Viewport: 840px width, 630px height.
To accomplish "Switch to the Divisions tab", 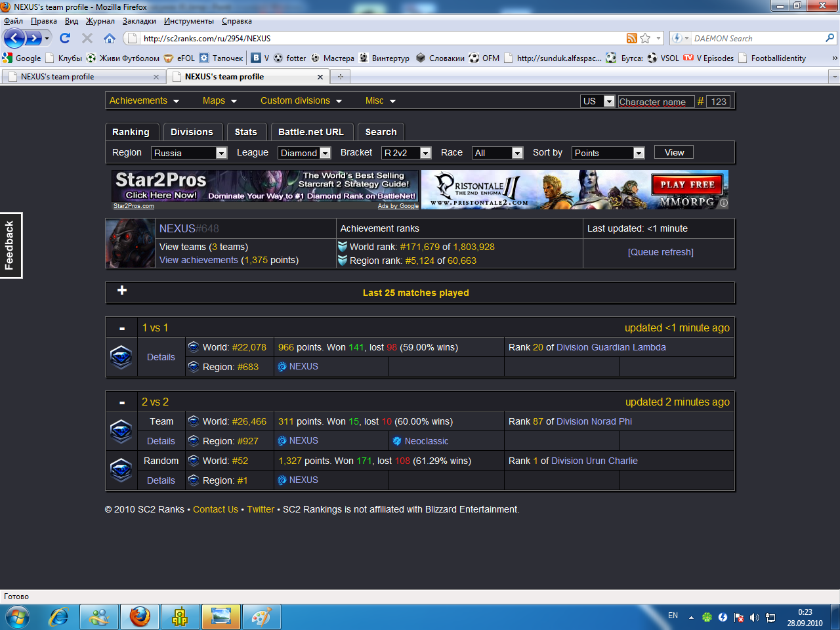I will [x=192, y=132].
